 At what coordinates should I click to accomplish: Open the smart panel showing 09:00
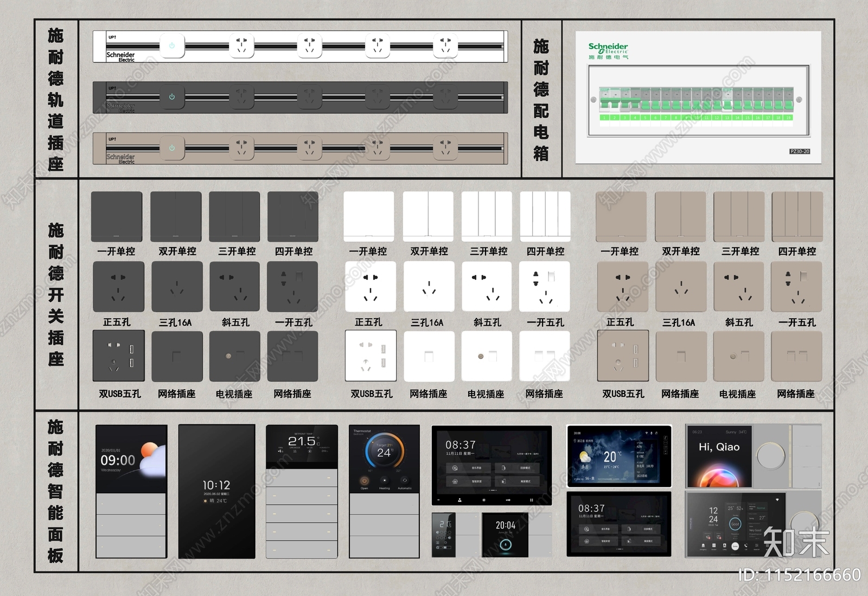(131, 491)
